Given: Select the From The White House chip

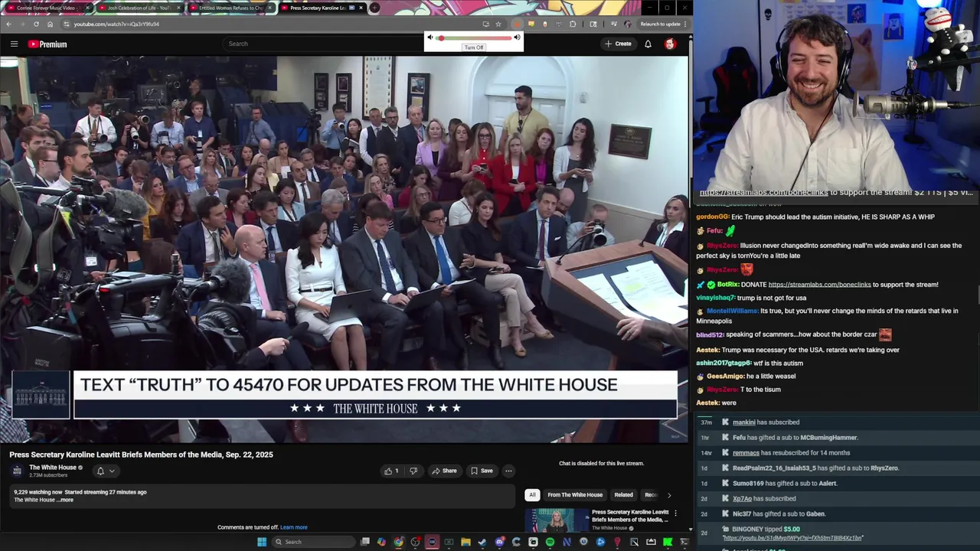Looking at the screenshot, I should [x=575, y=495].
